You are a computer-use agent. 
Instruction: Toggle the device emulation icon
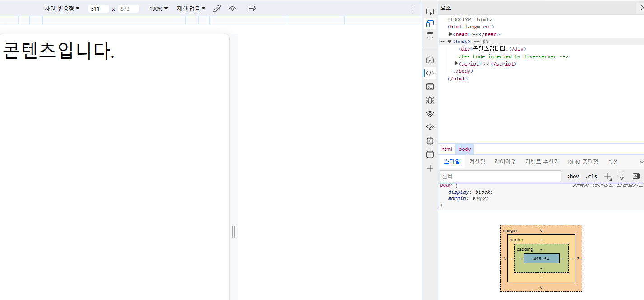(430, 23)
